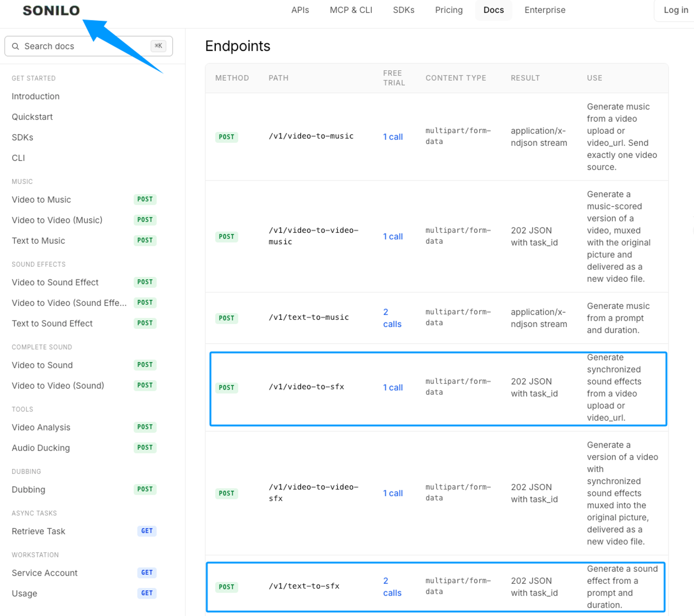Image resolution: width=694 pixels, height=616 pixels.
Task: Click POST badge beside Audio Ducking
Action: point(145,447)
